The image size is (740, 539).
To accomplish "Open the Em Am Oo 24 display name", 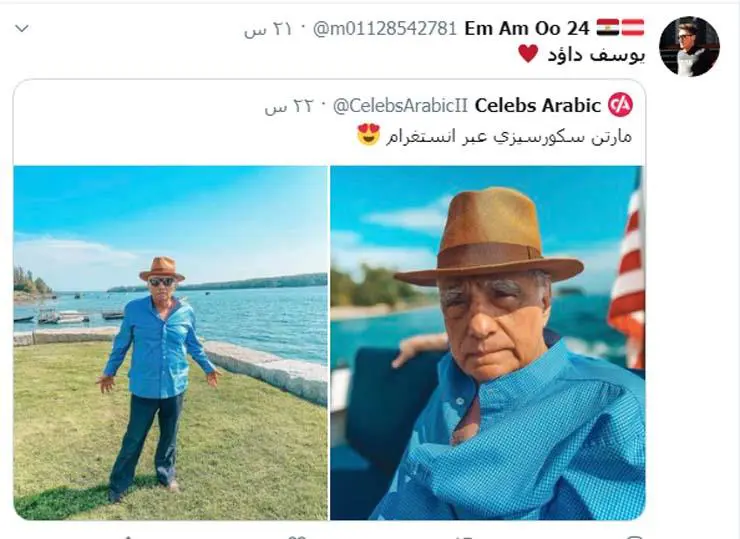I will tap(527, 28).
